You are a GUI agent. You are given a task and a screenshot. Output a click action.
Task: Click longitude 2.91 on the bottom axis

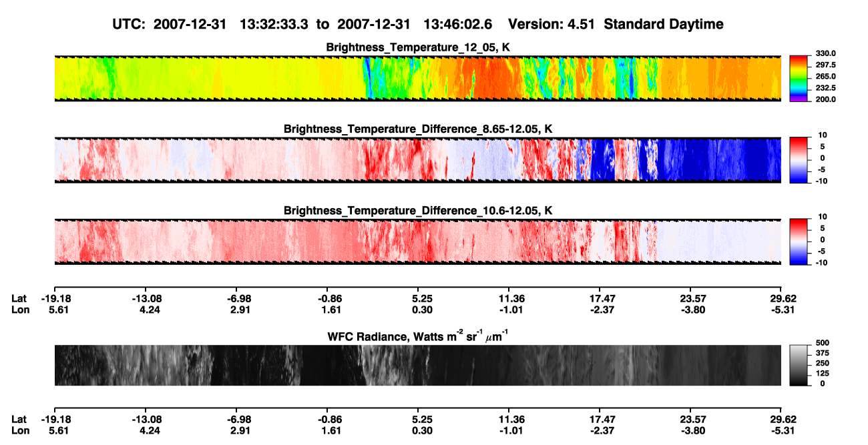tap(240, 431)
